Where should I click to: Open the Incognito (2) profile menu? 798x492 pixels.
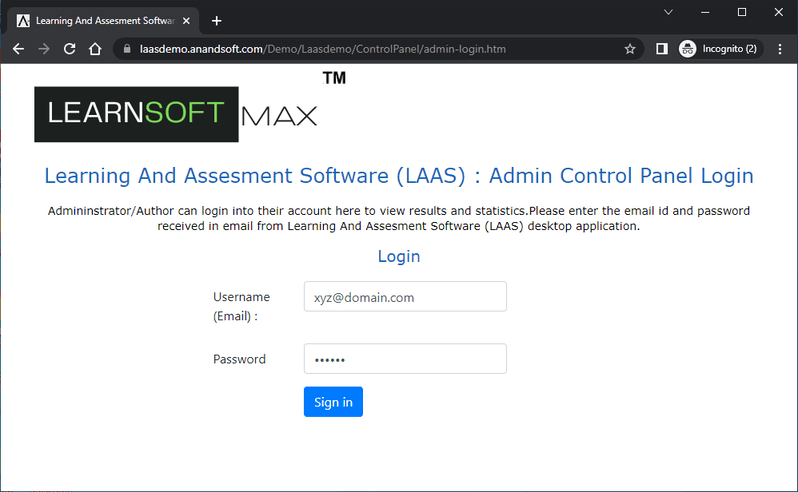coord(720,49)
